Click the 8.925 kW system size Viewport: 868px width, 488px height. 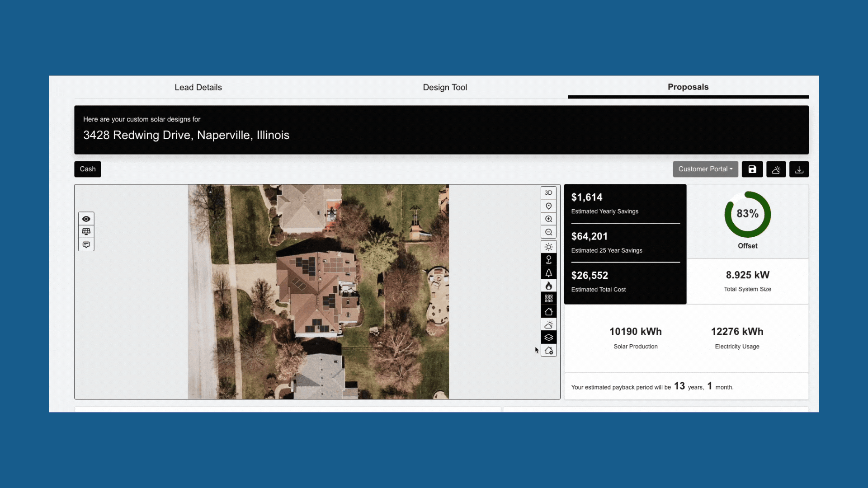tap(748, 275)
